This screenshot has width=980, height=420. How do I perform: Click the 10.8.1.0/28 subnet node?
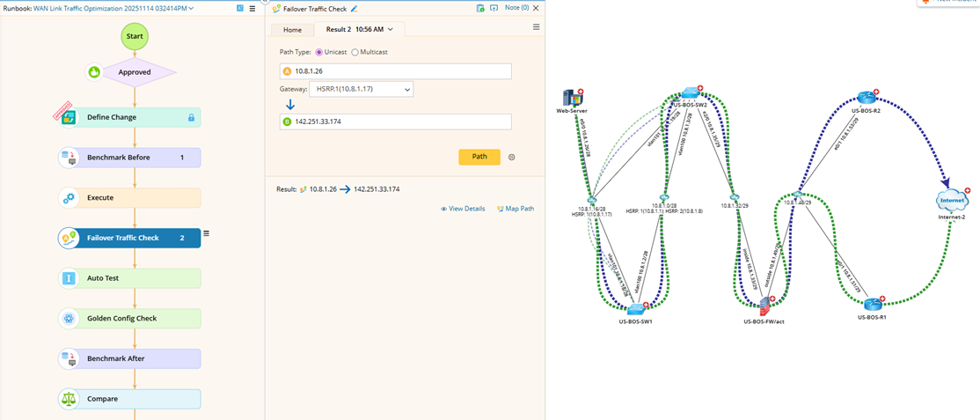coord(664,197)
